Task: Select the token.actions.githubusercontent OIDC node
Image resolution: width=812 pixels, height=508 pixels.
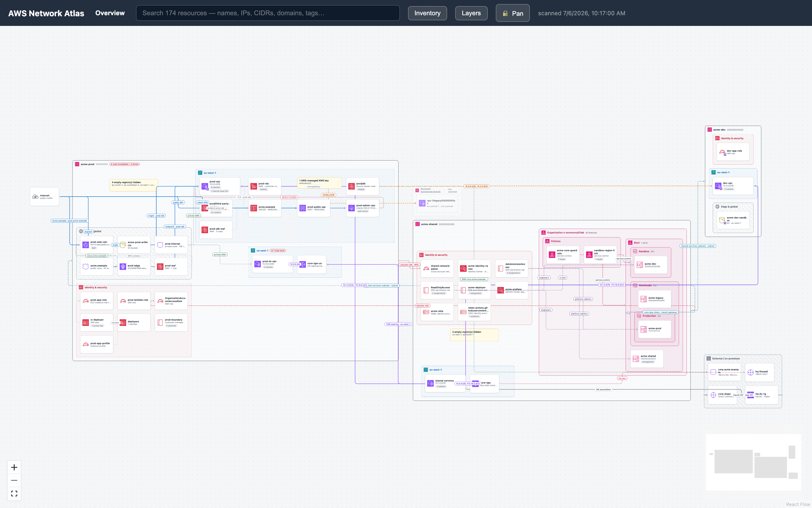Action: tap(474, 312)
